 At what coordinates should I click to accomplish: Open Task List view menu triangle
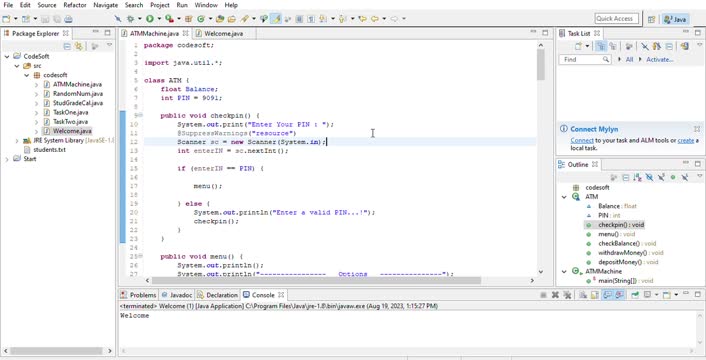click(699, 45)
